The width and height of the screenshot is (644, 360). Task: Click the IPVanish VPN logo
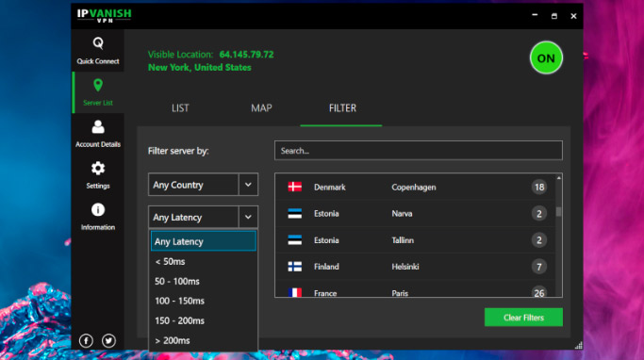pos(105,15)
